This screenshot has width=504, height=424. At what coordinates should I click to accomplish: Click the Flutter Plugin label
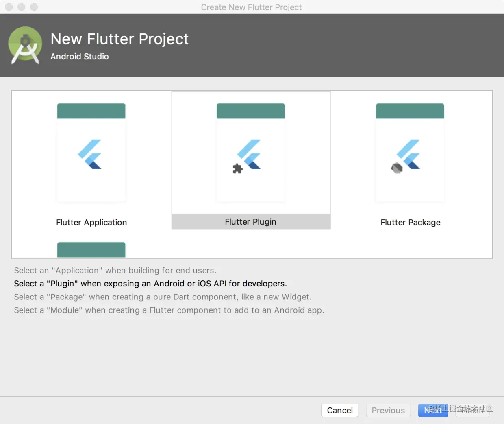251,222
